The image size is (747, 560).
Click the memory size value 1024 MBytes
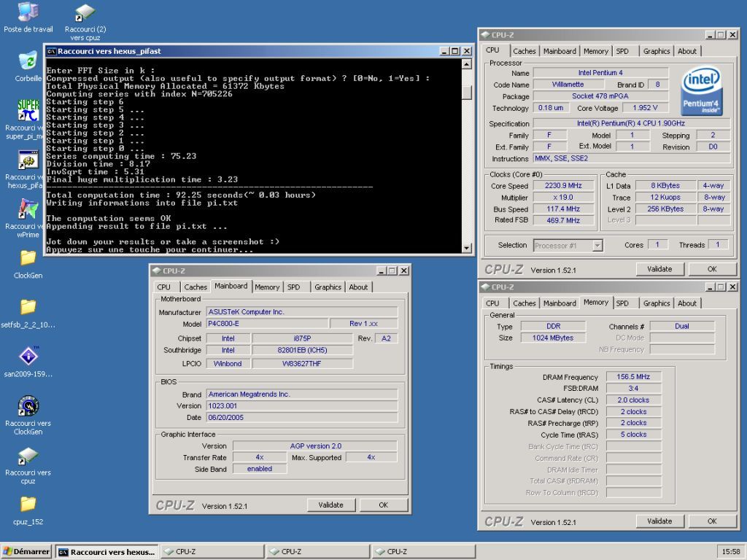coord(553,338)
